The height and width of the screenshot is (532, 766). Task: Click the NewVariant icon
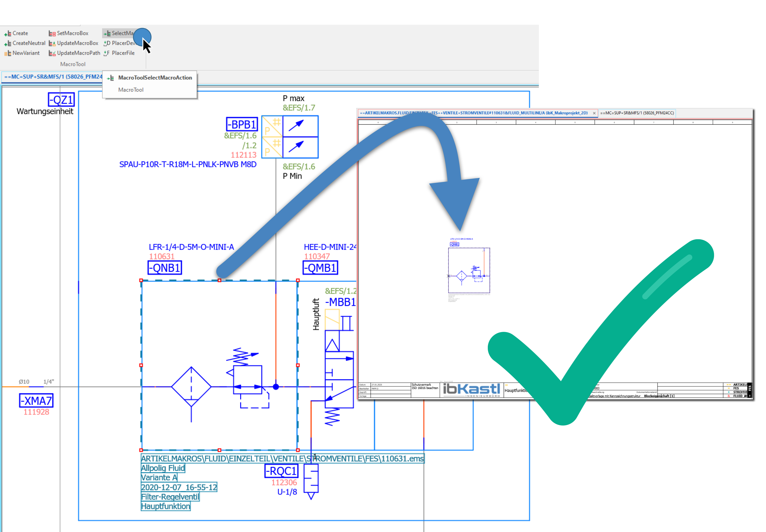8,53
